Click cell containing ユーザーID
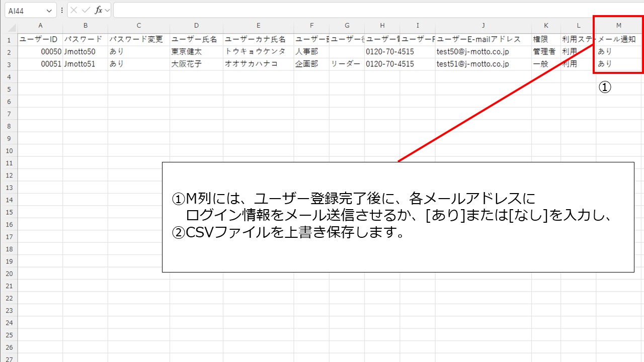This screenshot has width=644, height=362. pyautogui.click(x=40, y=39)
